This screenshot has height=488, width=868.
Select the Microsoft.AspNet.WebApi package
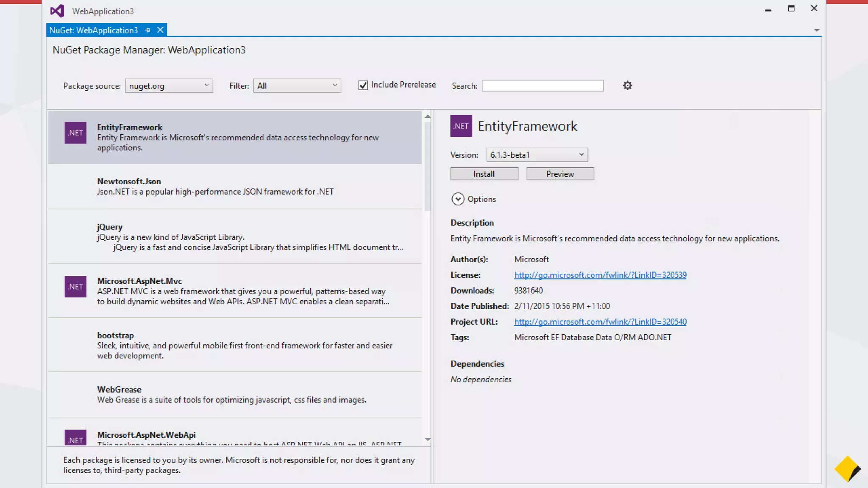(x=235, y=432)
